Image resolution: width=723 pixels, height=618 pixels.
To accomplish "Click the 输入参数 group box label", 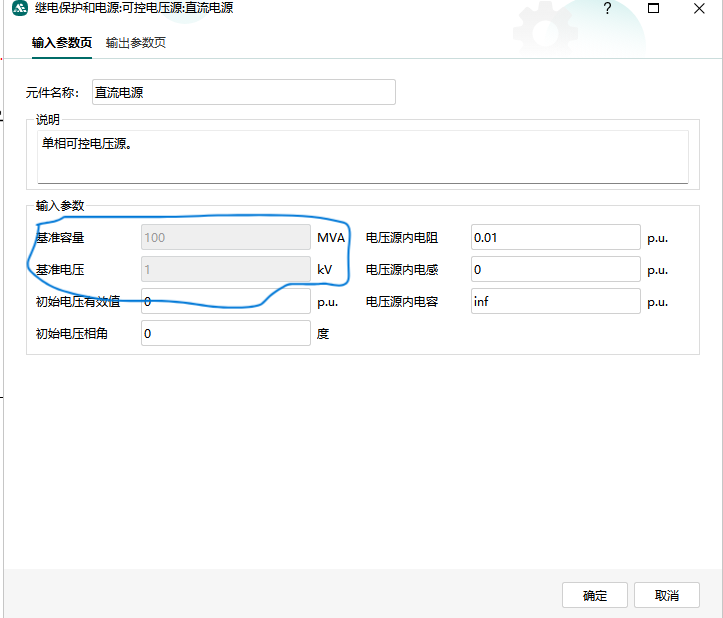I will coord(60,205).
